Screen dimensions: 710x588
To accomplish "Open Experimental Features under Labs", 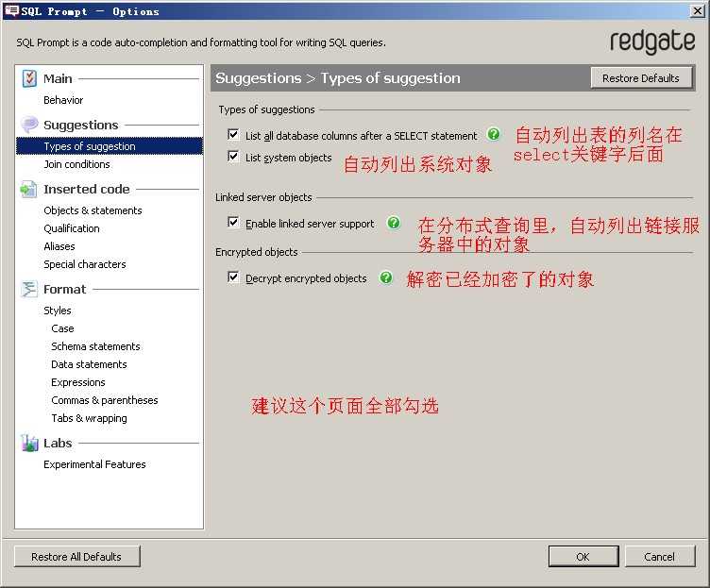I will tap(94, 464).
